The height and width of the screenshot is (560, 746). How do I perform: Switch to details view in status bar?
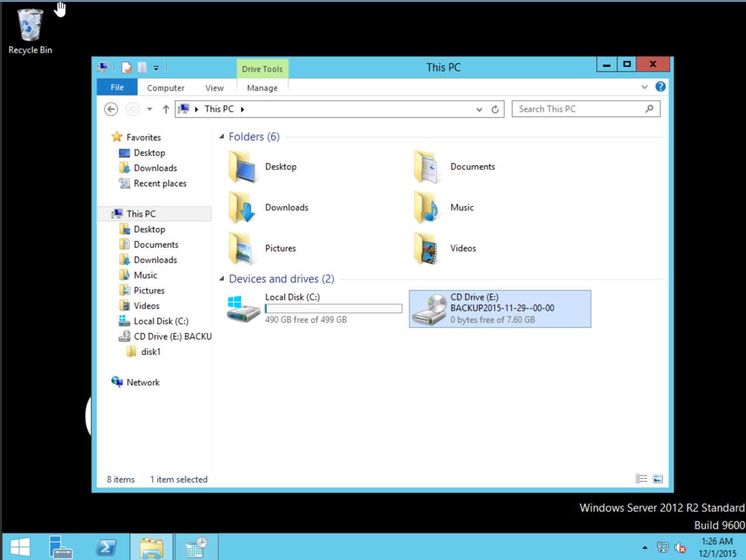[x=641, y=479]
